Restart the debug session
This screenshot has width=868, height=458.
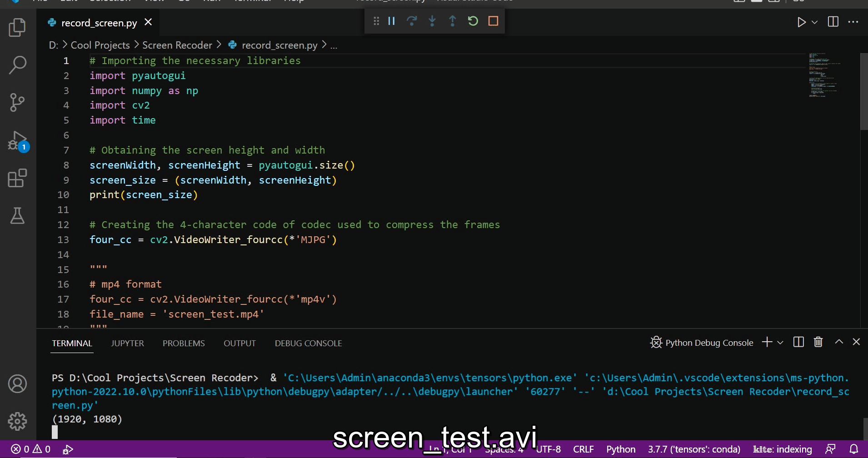(x=473, y=21)
